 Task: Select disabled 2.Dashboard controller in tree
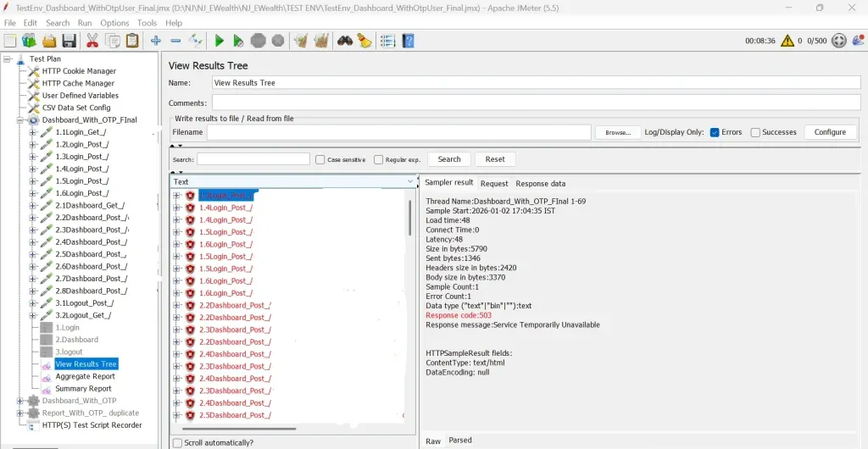pos(76,340)
